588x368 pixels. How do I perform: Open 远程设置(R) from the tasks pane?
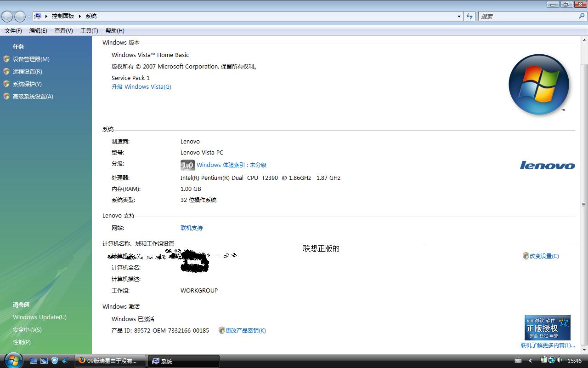point(28,71)
